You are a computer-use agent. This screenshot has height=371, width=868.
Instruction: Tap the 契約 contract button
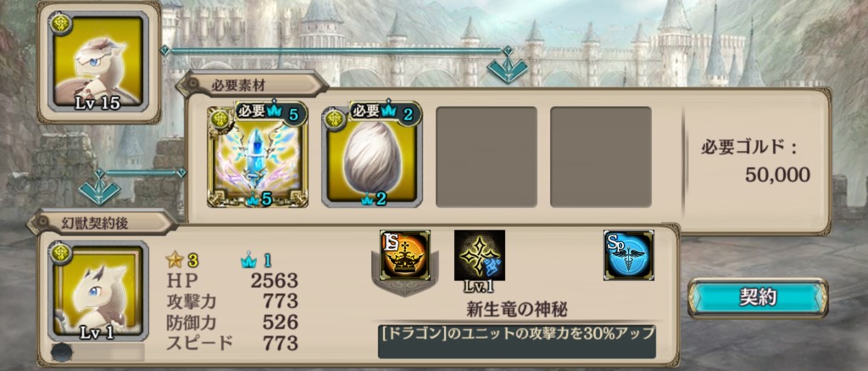pos(758,298)
